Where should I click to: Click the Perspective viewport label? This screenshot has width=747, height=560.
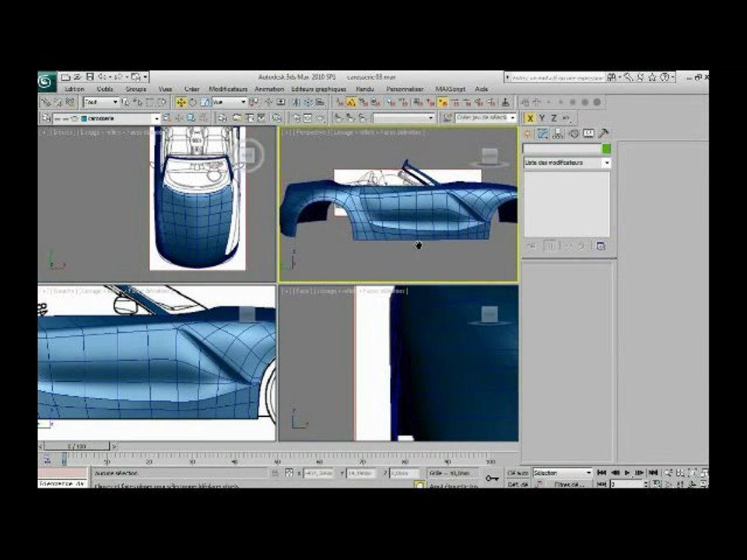(310, 132)
